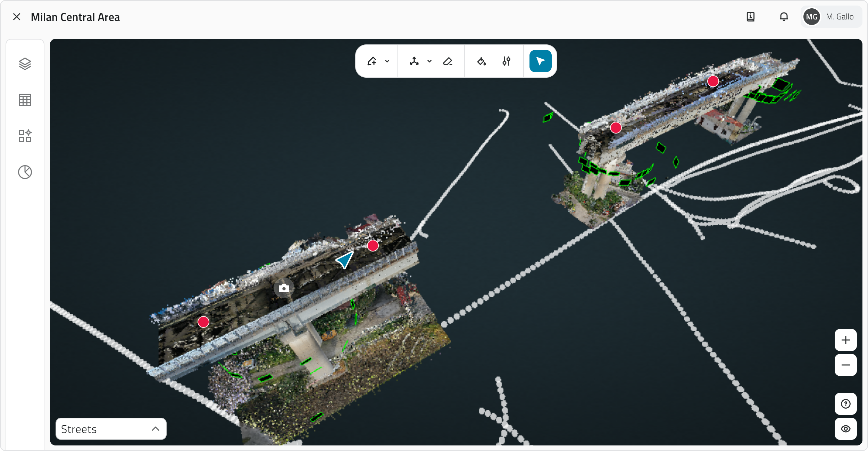Select the paint bucket fill tool

[x=481, y=61]
